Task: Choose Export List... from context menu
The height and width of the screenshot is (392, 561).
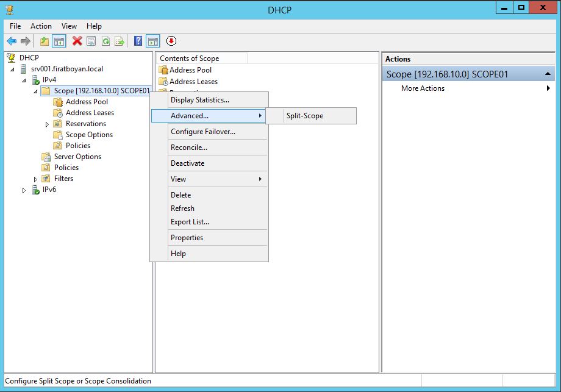Action: [209, 222]
